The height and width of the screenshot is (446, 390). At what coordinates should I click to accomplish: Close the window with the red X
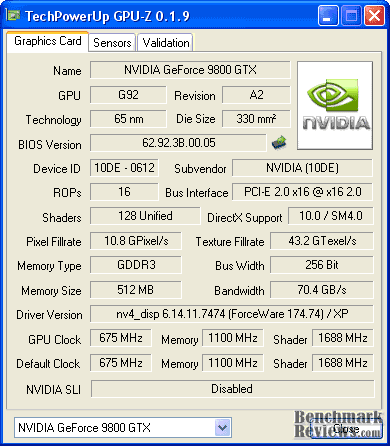pyautogui.click(x=374, y=15)
